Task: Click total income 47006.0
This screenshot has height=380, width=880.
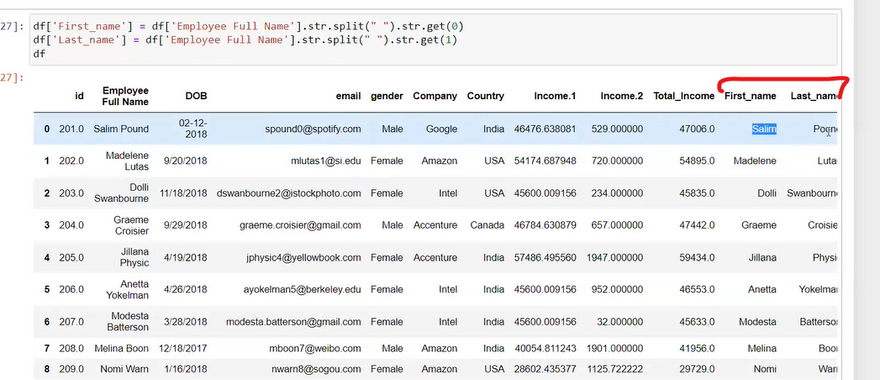Action: coord(697,129)
